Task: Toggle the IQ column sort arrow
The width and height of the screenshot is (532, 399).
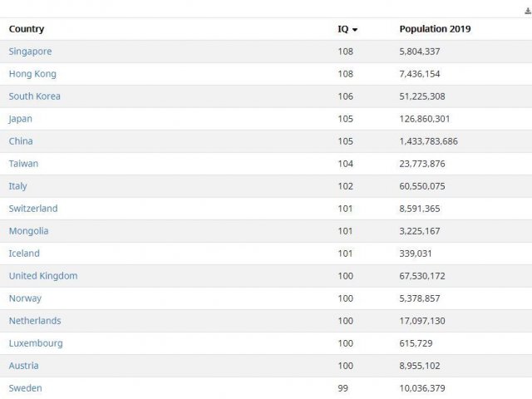Action: pos(355,30)
